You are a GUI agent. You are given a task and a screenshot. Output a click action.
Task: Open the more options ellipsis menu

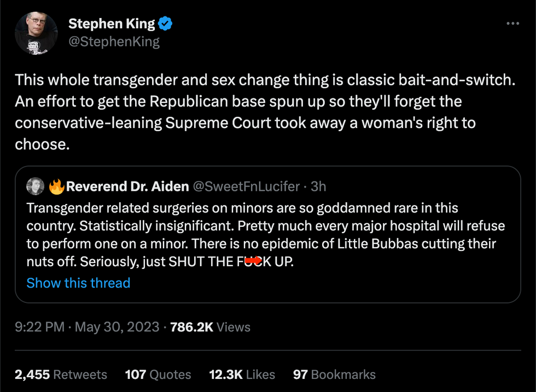[512, 22]
